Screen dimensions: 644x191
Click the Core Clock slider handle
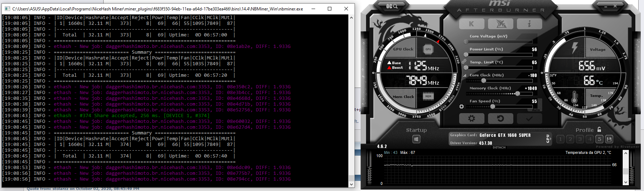pyautogui.click(x=483, y=81)
